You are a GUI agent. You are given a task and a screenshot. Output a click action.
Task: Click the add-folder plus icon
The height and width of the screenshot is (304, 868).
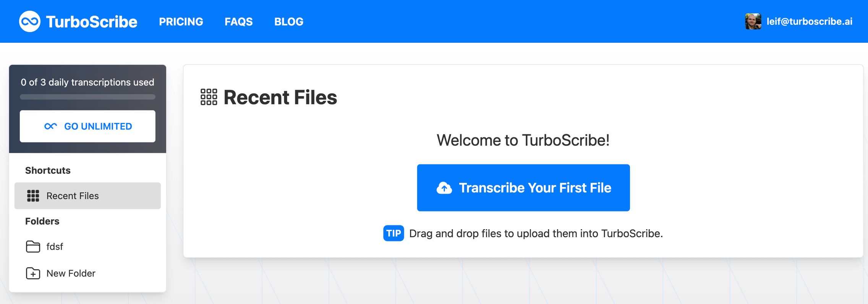(x=33, y=273)
